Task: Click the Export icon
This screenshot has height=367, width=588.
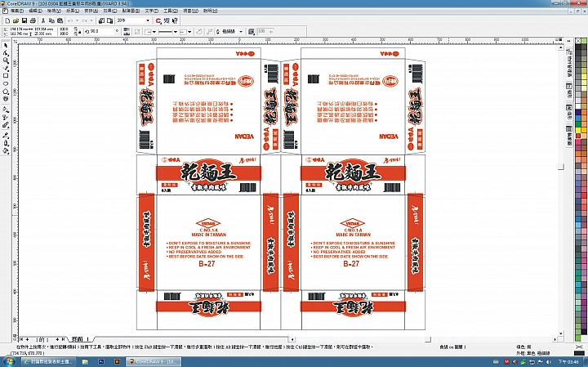Action: [110, 20]
